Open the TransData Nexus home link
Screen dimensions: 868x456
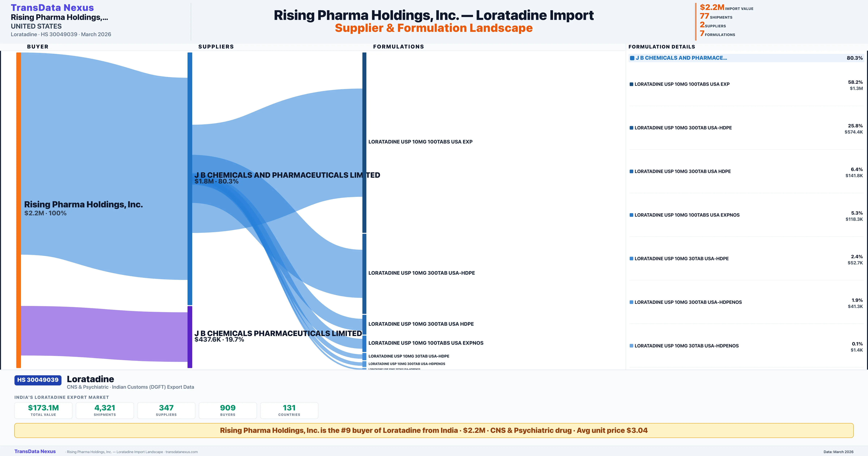[52, 7]
